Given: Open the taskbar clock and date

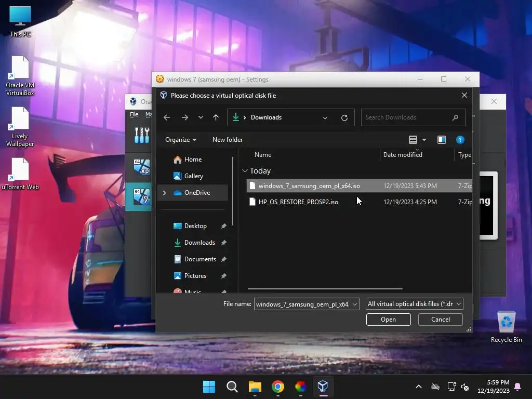Looking at the screenshot, I should [x=494, y=387].
